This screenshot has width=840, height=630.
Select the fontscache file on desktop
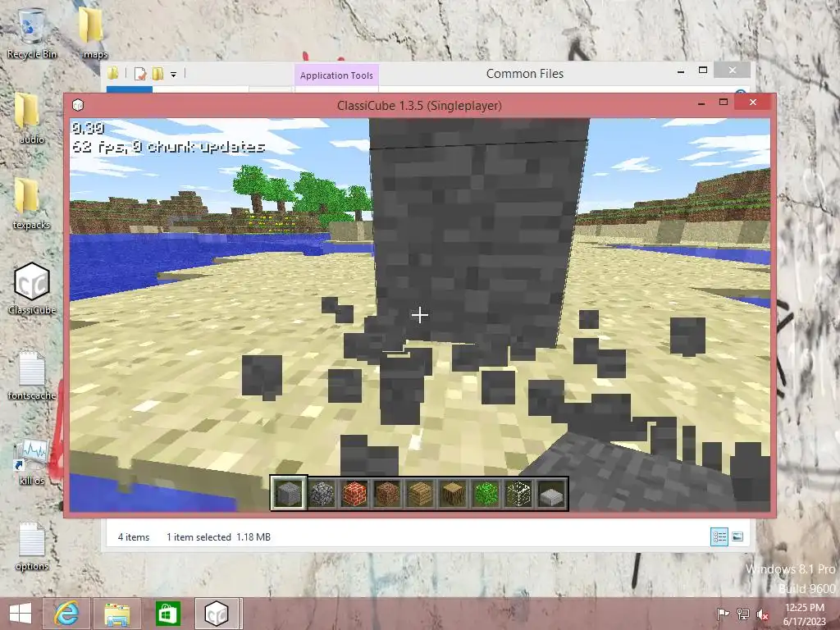click(x=32, y=375)
